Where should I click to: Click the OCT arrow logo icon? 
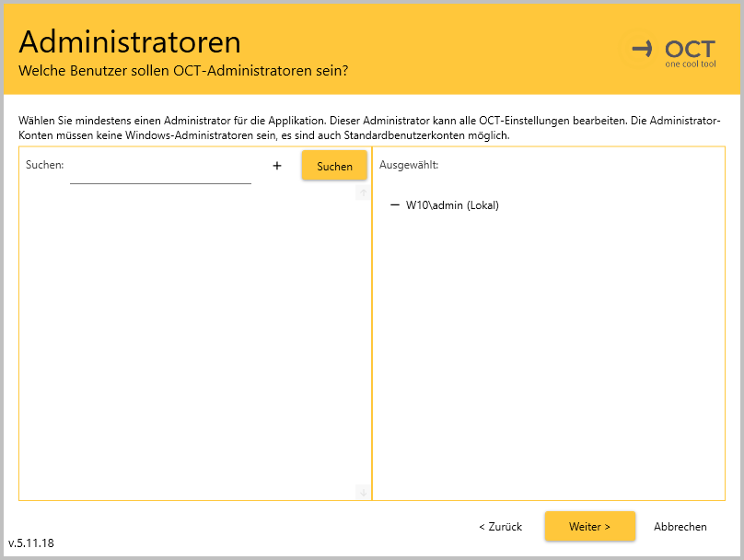click(642, 48)
